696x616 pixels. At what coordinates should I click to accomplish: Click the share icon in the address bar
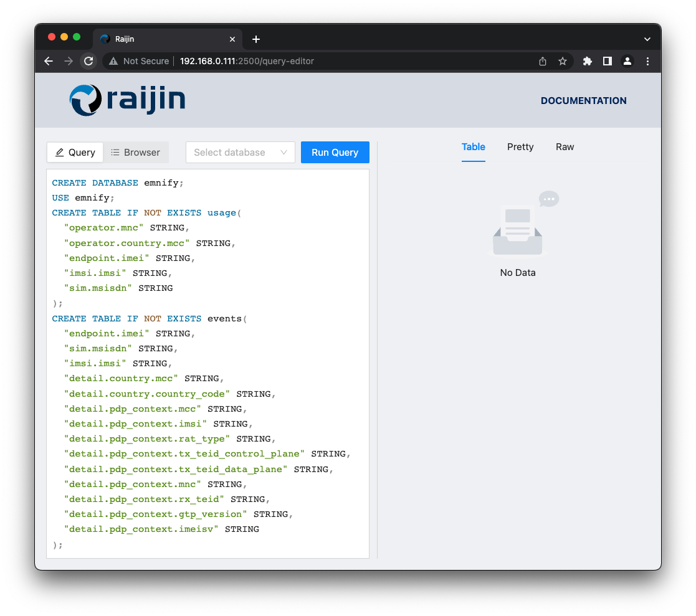[x=542, y=61]
